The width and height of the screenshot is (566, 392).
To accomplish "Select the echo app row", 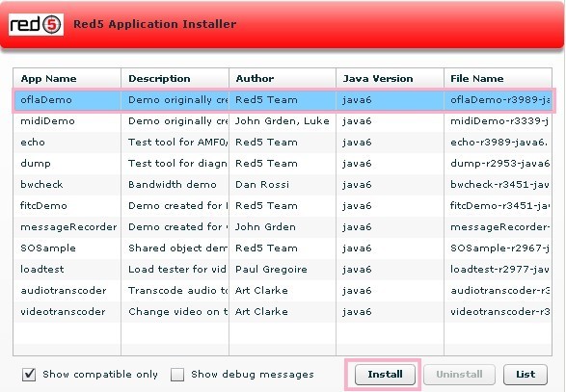I will point(283,143).
